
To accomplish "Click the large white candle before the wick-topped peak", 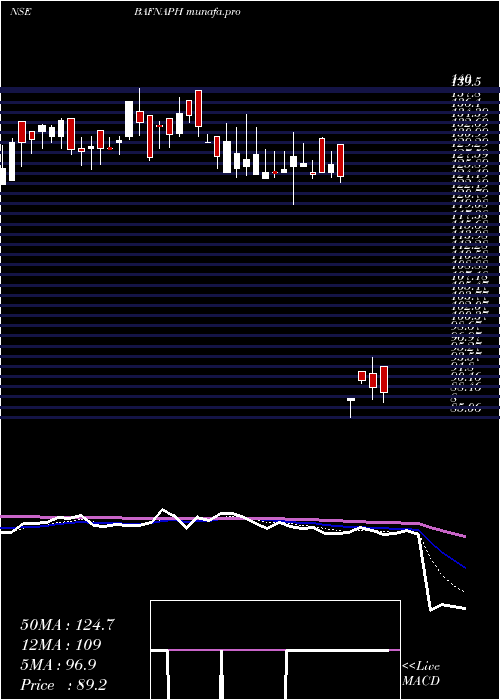I will [129, 119].
